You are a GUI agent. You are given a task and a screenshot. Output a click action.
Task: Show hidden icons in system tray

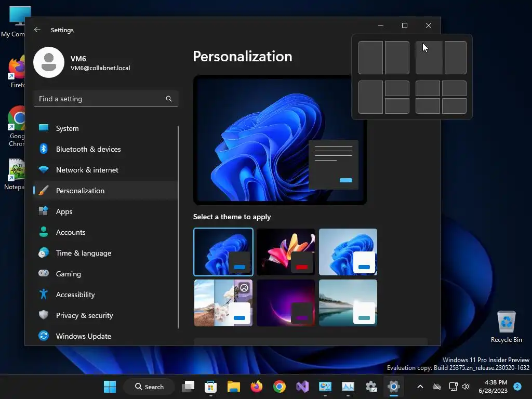pos(420,387)
